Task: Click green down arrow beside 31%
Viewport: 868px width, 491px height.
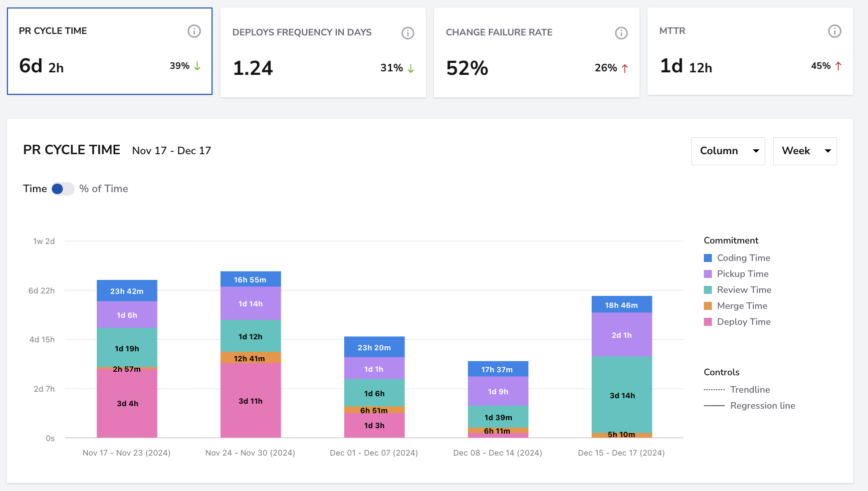Action: point(411,68)
